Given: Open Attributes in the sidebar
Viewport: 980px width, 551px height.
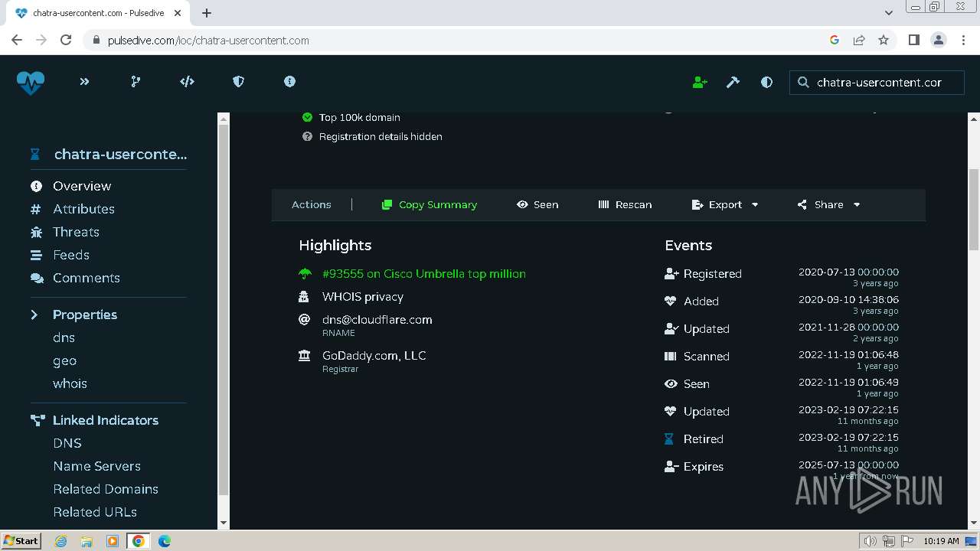Looking at the screenshot, I should click(x=83, y=209).
